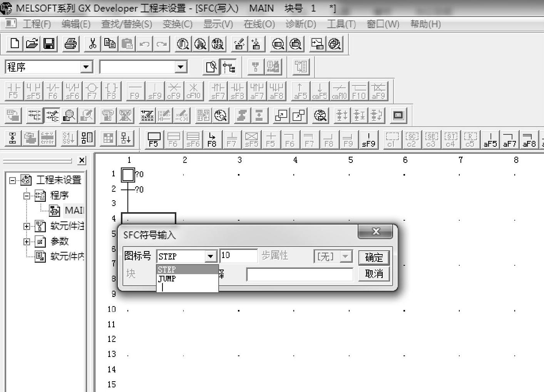This screenshot has height=392, width=544.
Task: Click the c1 dashed step attribute icon
Action: click(392, 139)
